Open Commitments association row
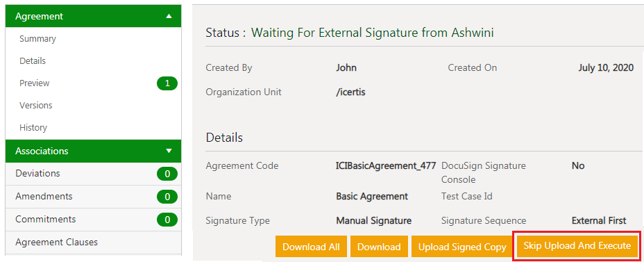 point(93,220)
